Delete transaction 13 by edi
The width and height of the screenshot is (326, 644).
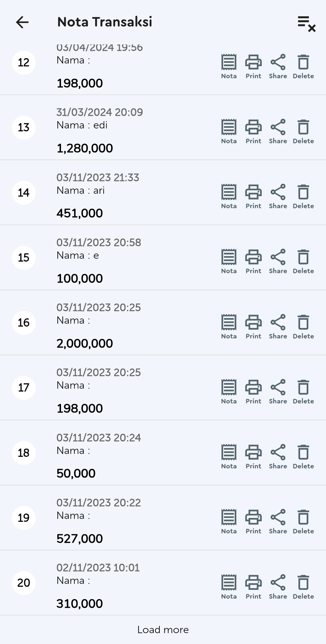[x=303, y=131]
